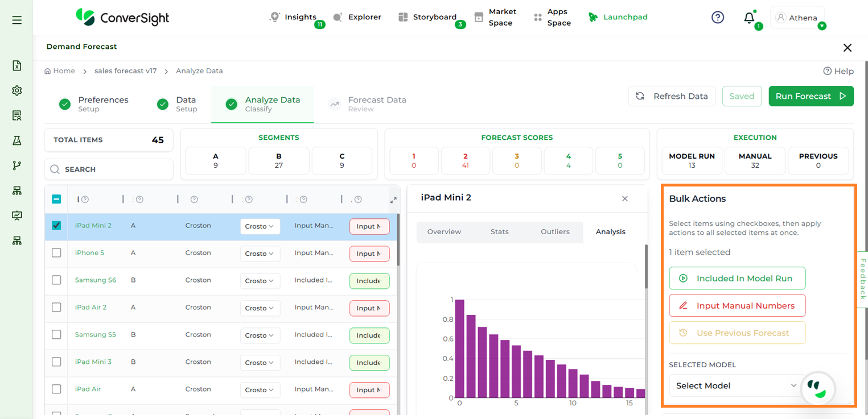Click the settings gear icon in sidebar
868x419 pixels.
(17, 90)
